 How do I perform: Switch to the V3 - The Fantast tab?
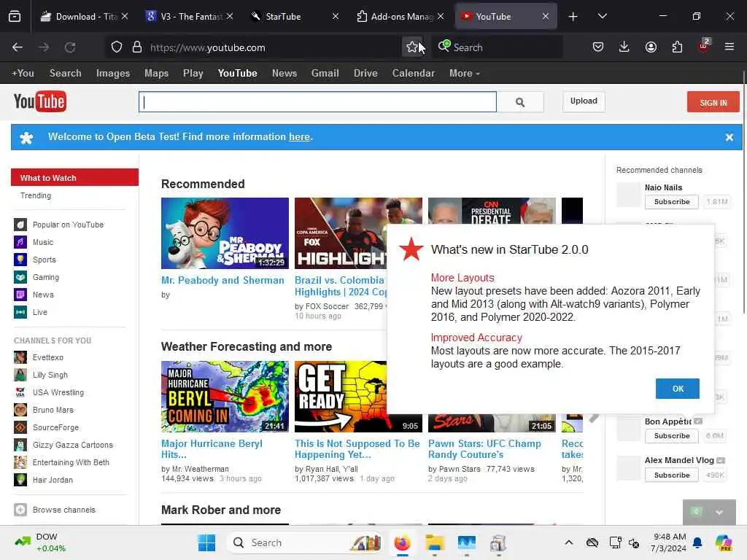tap(190, 17)
